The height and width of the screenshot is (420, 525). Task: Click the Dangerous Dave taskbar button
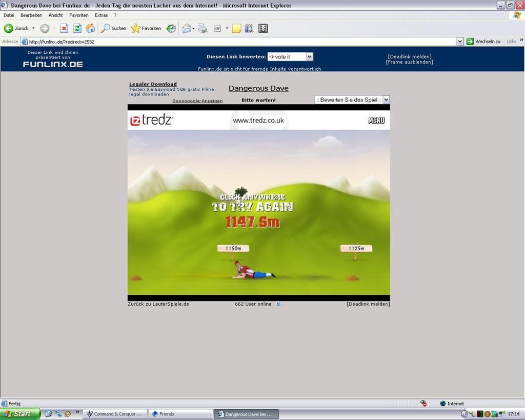(246, 414)
